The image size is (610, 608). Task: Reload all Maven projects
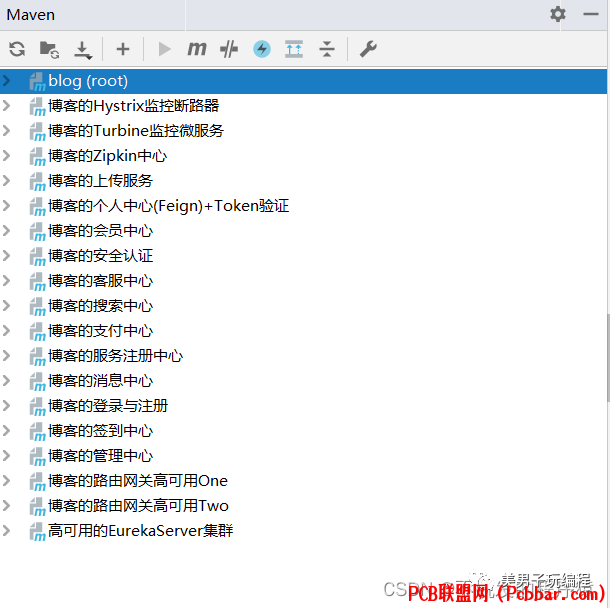[17, 49]
